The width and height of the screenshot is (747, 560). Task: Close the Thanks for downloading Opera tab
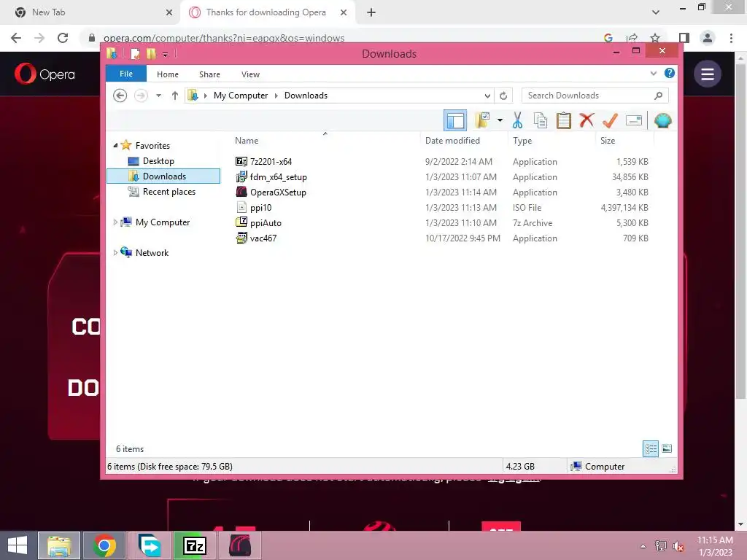[x=344, y=12]
